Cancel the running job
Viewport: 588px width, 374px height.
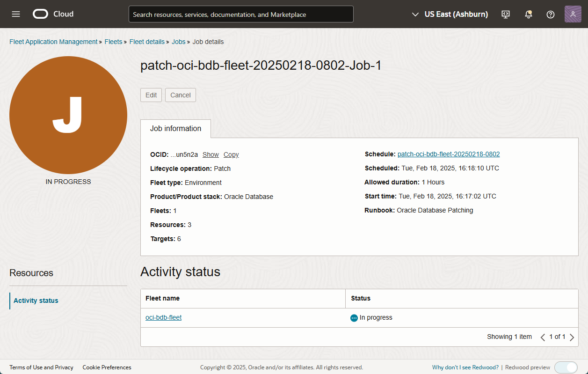pos(180,95)
